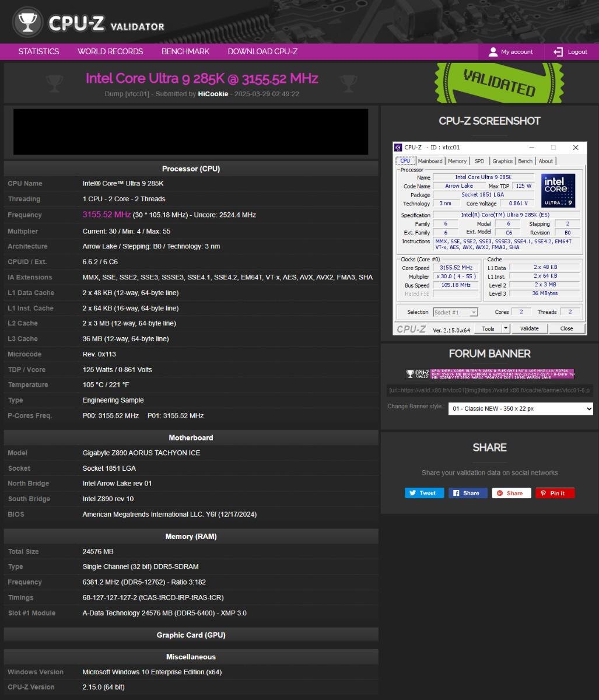
Task: Click the trophy icon right of the title
Action: [349, 83]
